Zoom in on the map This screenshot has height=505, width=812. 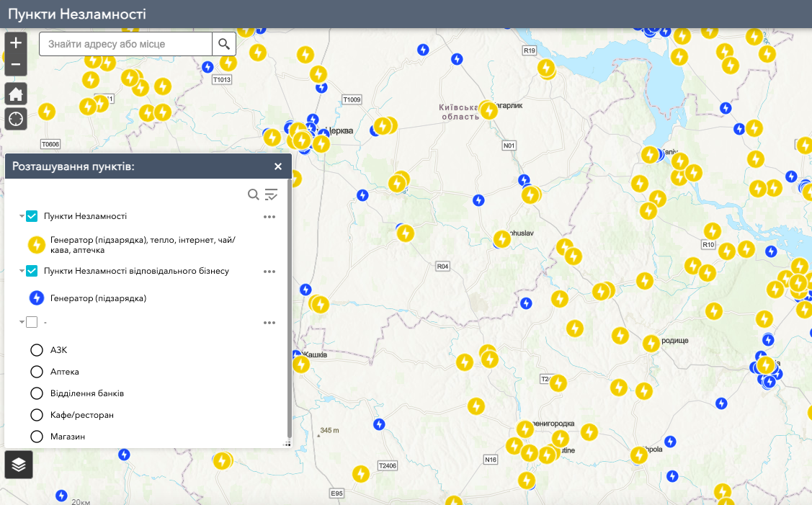pos(16,43)
